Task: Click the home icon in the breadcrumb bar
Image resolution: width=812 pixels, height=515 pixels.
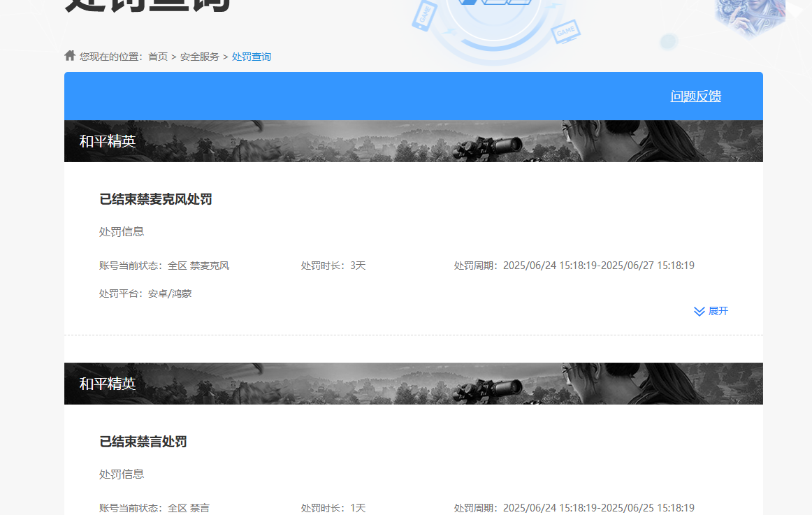Action: 69,56
